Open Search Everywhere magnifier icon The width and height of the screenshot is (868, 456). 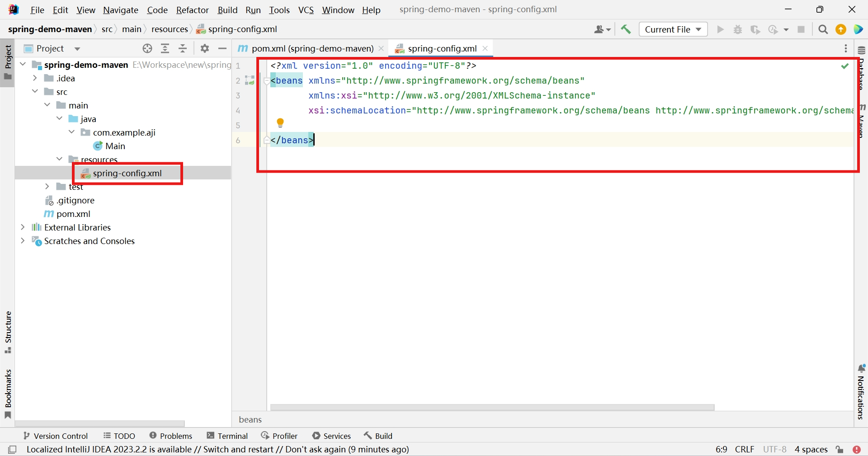pos(823,29)
